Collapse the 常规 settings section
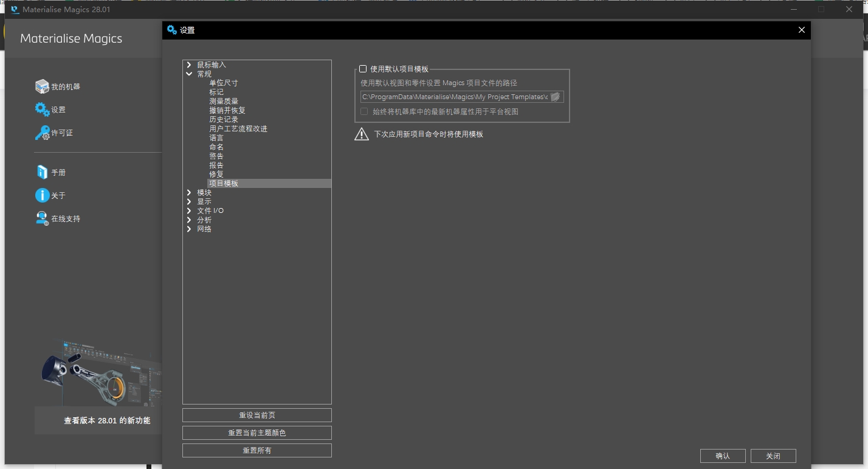The height and width of the screenshot is (469, 868). (x=189, y=73)
